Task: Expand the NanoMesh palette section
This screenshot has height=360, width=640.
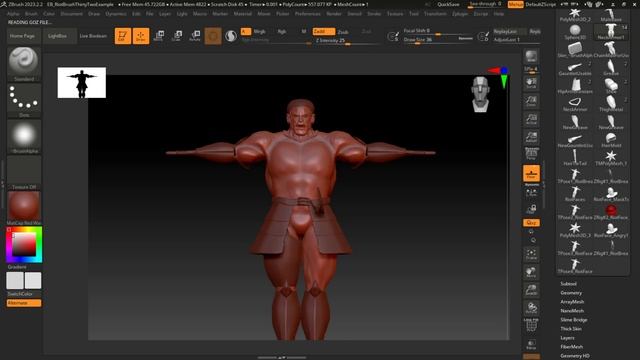Action: coord(572,311)
